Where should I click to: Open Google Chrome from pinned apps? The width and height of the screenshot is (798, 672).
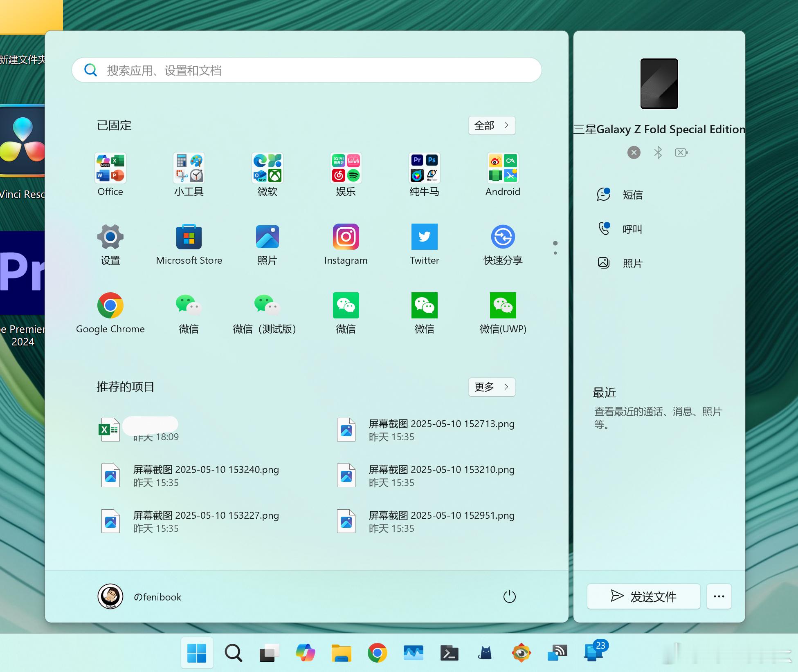[x=110, y=313]
